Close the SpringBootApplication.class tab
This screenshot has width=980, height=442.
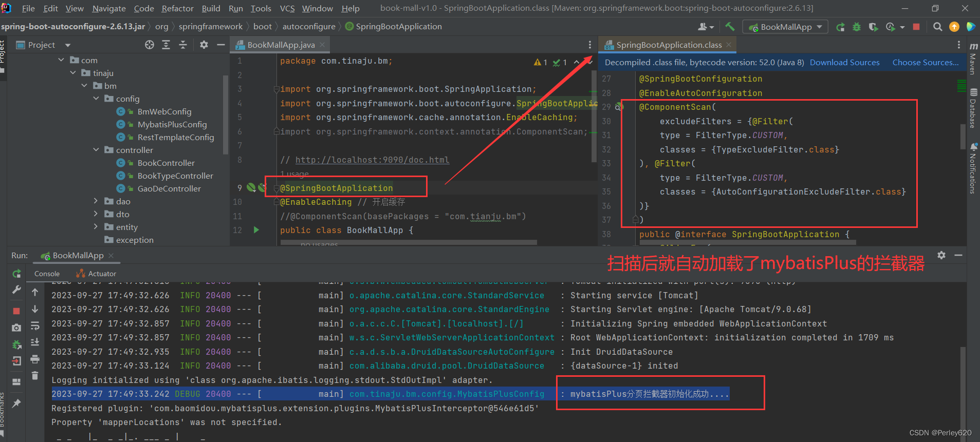click(729, 45)
